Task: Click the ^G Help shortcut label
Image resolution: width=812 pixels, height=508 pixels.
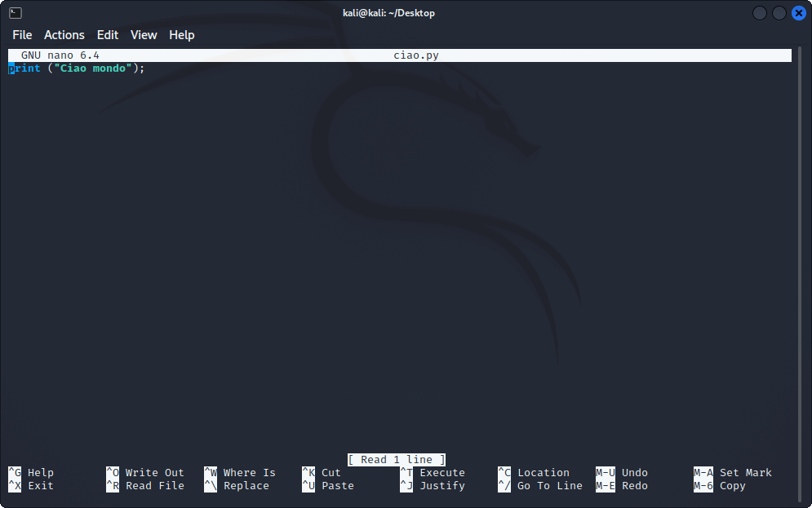Action: 31,473
